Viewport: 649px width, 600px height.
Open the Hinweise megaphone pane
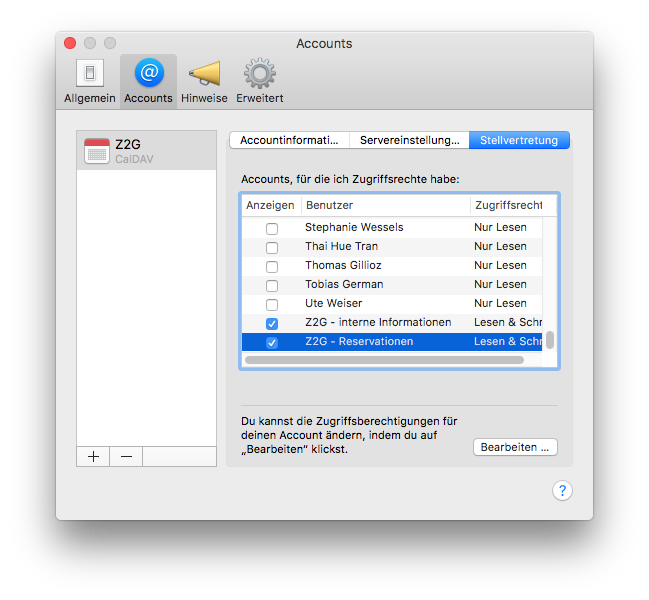204,81
